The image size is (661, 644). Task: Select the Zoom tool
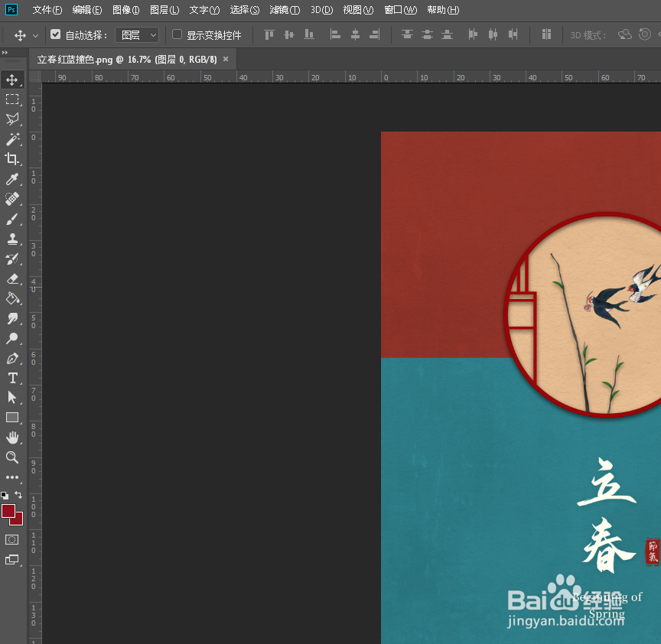coord(12,457)
